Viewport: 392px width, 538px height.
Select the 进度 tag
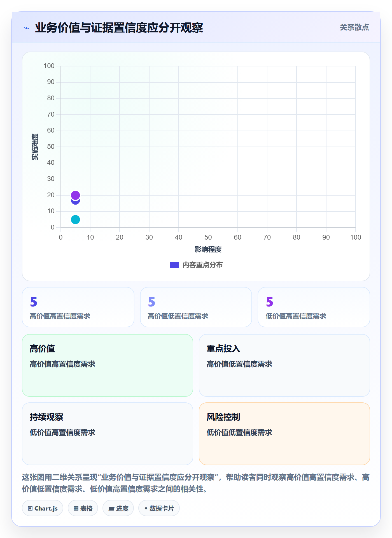[118, 508]
